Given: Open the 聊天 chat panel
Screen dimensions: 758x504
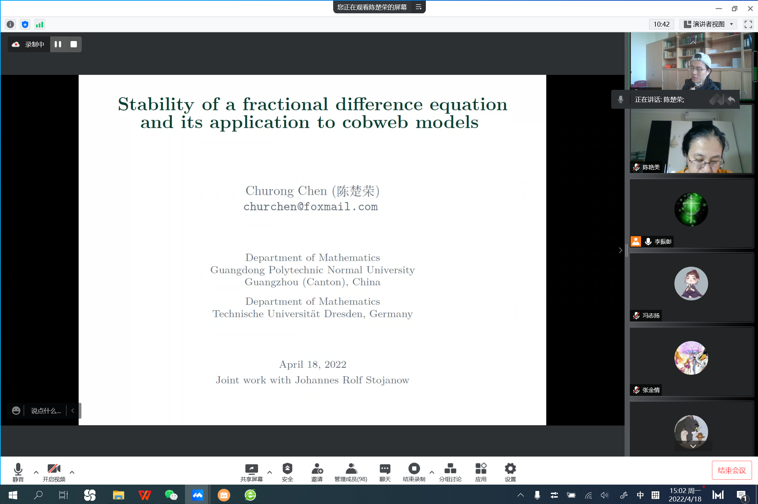Looking at the screenshot, I should (385, 471).
